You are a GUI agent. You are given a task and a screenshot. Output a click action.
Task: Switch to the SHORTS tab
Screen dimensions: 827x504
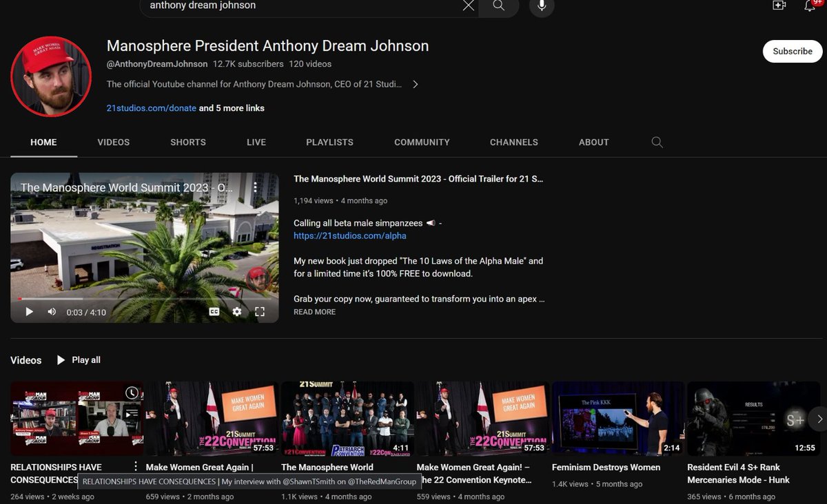tap(188, 142)
